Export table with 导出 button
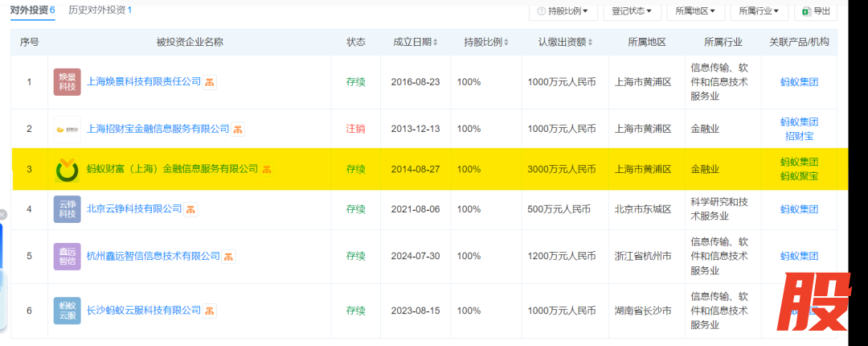The image size is (868, 346). (x=816, y=11)
